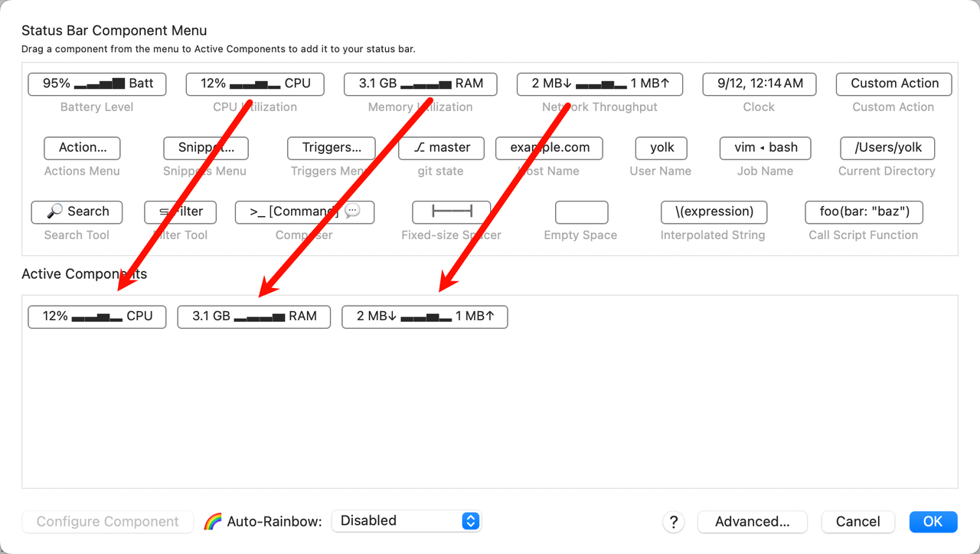Select Memory Utilization component in the menu
The width and height of the screenshot is (980, 554).
[420, 84]
